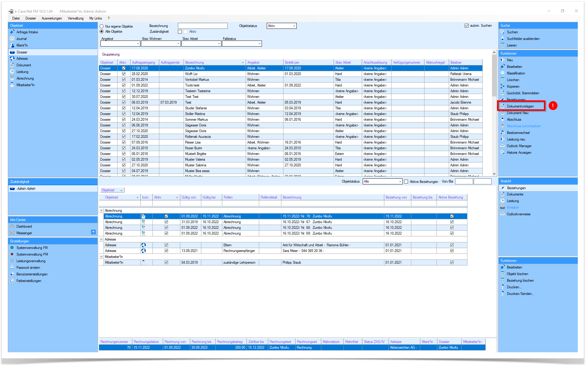Open the Dossier menu
This screenshot has width=588, height=367.
pyautogui.click(x=31, y=18)
